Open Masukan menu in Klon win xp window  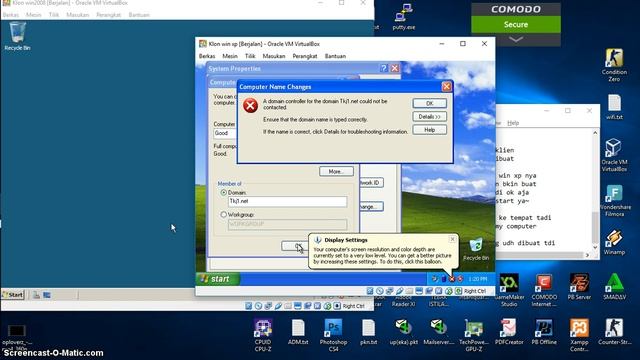[x=274, y=56]
